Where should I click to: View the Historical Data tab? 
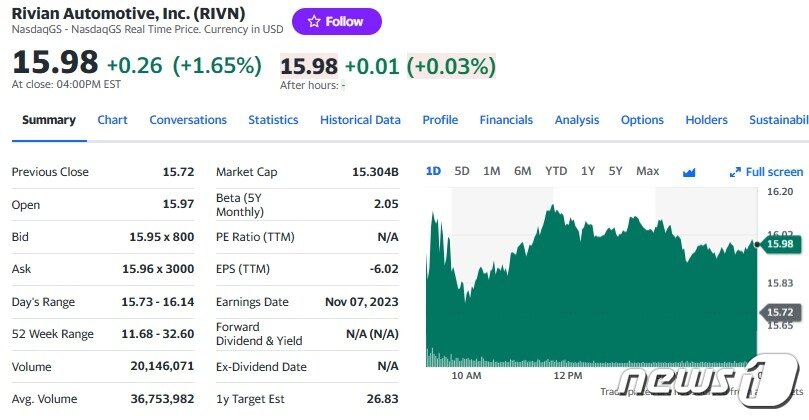coord(360,120)
